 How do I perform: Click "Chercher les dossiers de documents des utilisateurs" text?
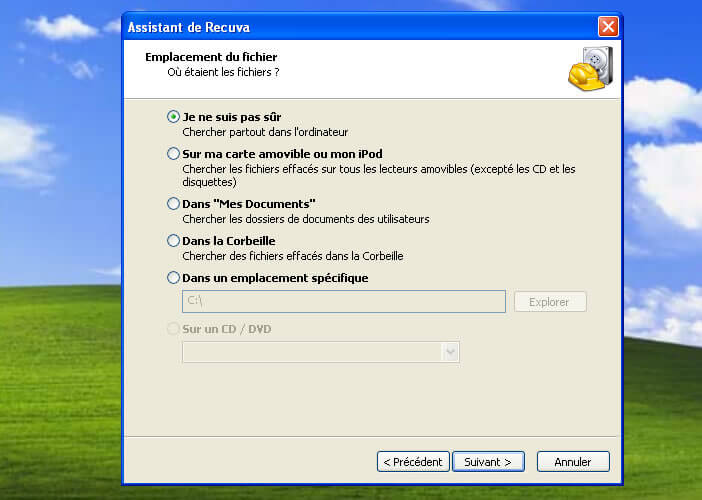point(306,219)
